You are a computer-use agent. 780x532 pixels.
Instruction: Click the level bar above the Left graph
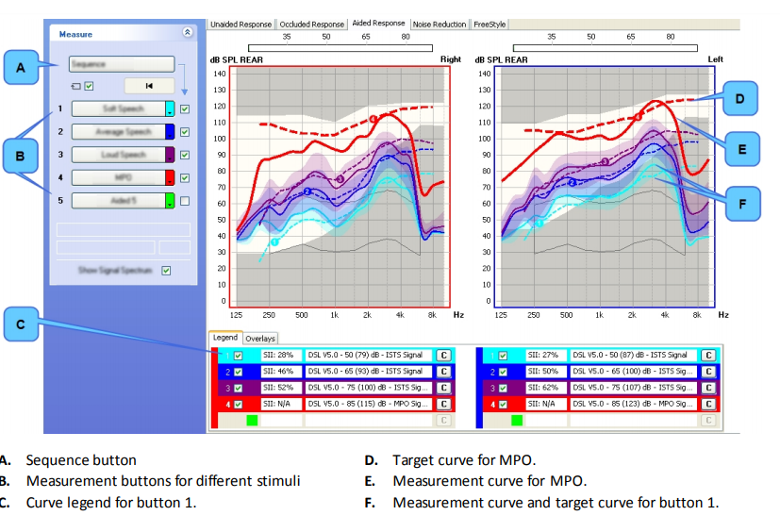[x=605, y=48]
